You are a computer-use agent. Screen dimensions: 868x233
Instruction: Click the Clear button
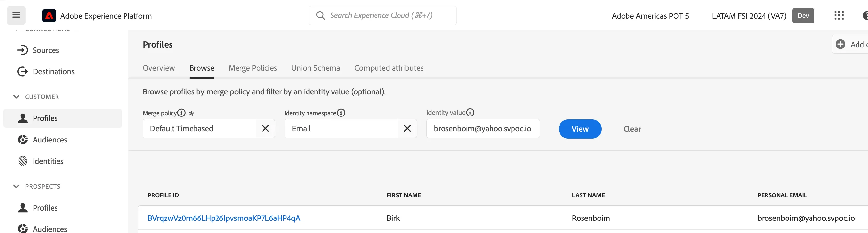point(632,129)
